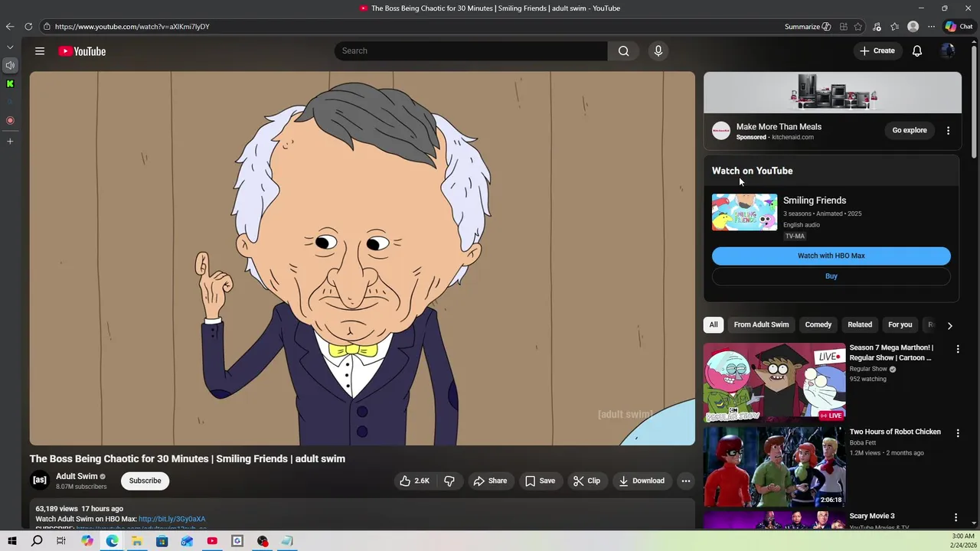Focus the YouTube search field

[x=471, y=51]
